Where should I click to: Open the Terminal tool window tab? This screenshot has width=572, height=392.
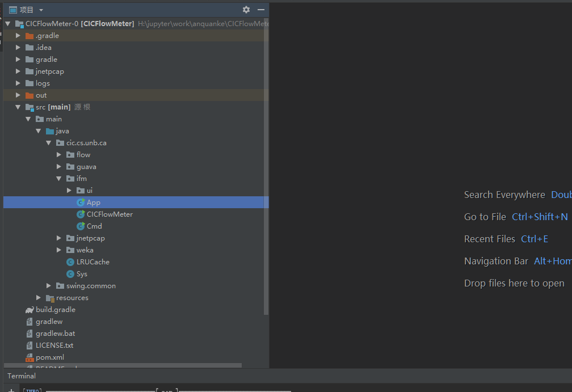(x=22, y=376)
